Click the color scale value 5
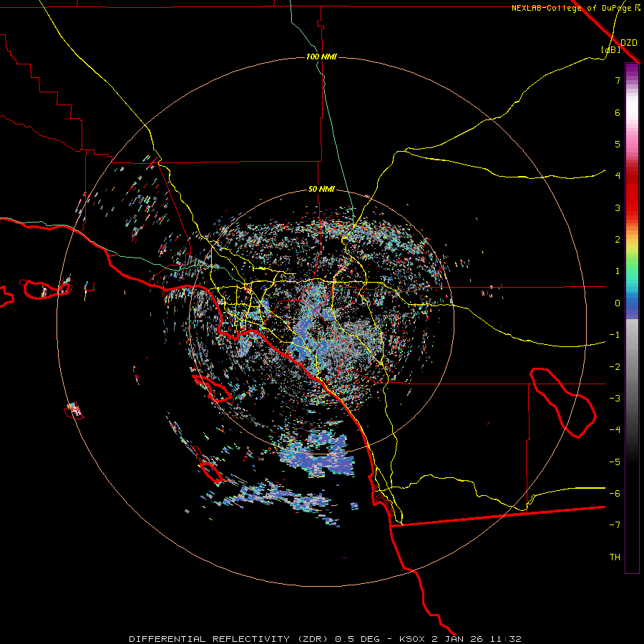Viewport: 644px width, 644px height. 618,144
